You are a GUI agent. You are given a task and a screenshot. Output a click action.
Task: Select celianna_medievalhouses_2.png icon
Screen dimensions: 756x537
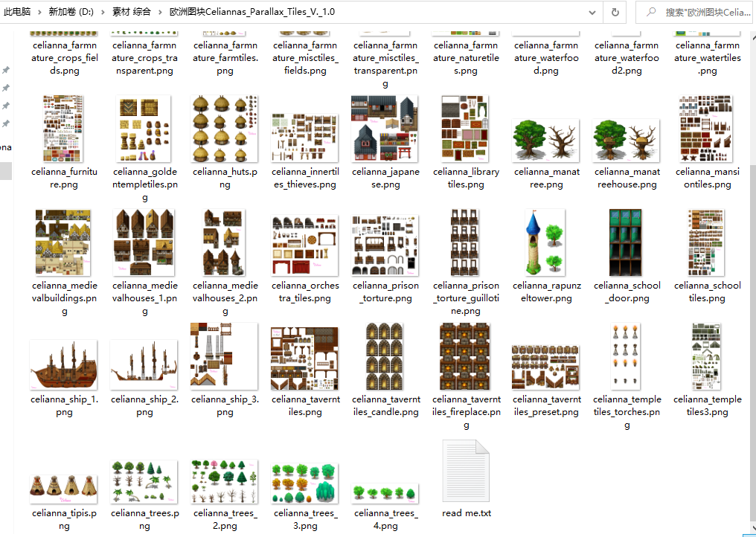tap(224, 242)
